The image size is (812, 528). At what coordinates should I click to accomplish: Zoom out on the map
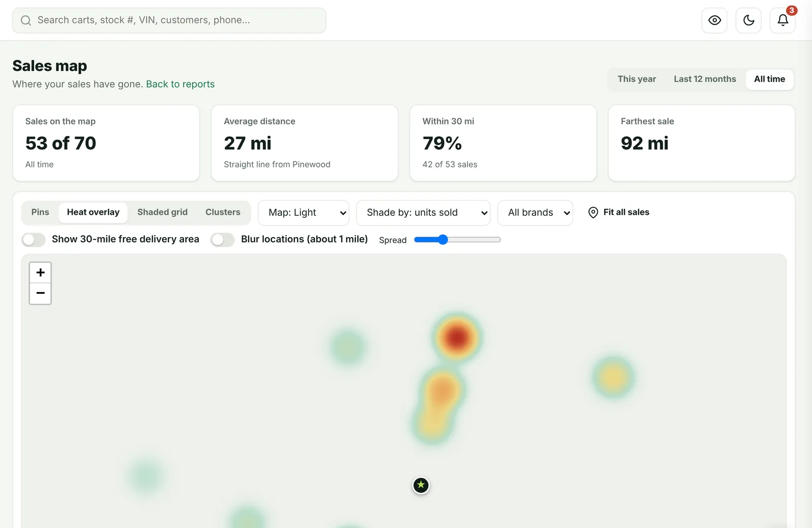pyautogui.click(x=41, y=293)
